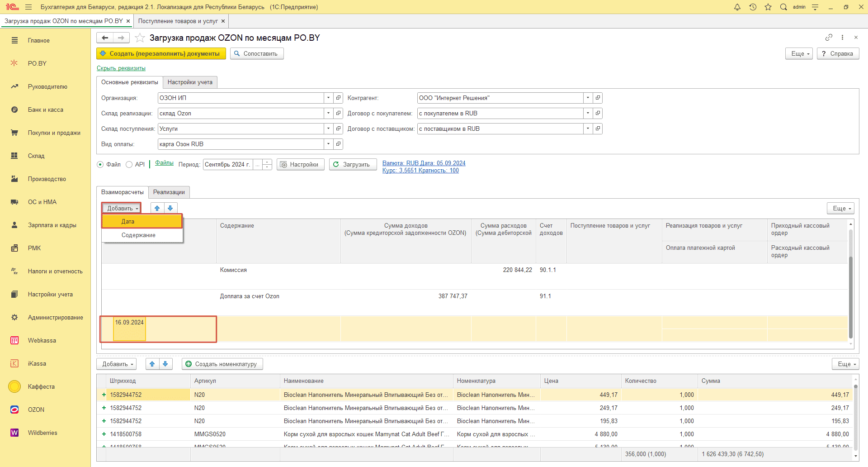
Task: Open Банк и касса section
Action: 46,110
